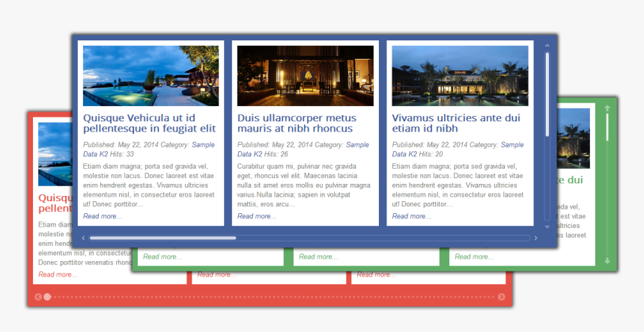The height and width of the screenshot is (332, 644).
Task: Click the vertical scrollbar thumb in blue panel
Action: tap(547, 94)
